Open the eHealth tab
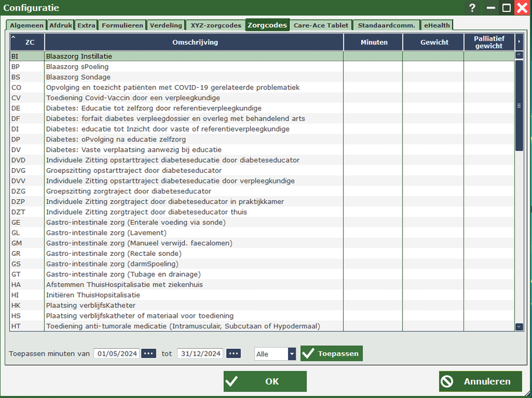Viewport: 532px width, 398px height. [438, 25]
